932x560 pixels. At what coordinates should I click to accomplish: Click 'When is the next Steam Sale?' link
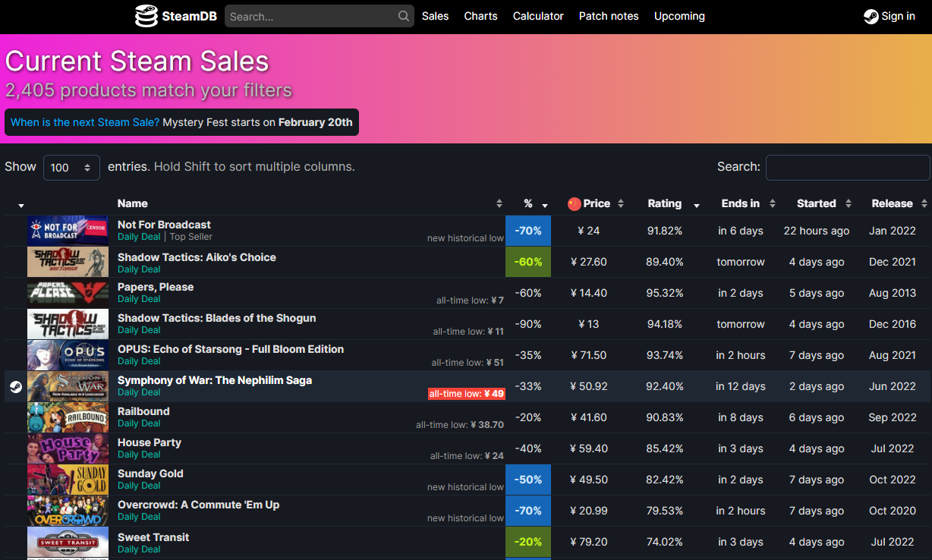pyautogui.click(x=85, y=122)
